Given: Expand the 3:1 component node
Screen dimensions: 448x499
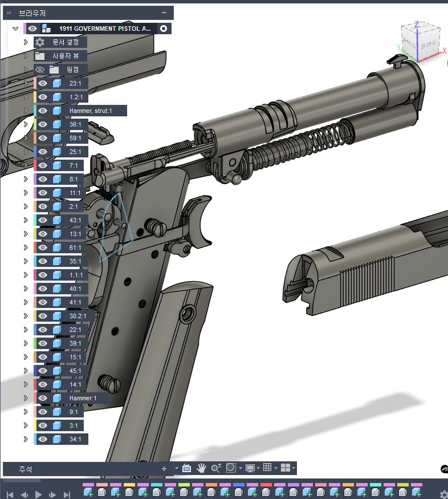Looking at the screenshot, I should [26, 425].
